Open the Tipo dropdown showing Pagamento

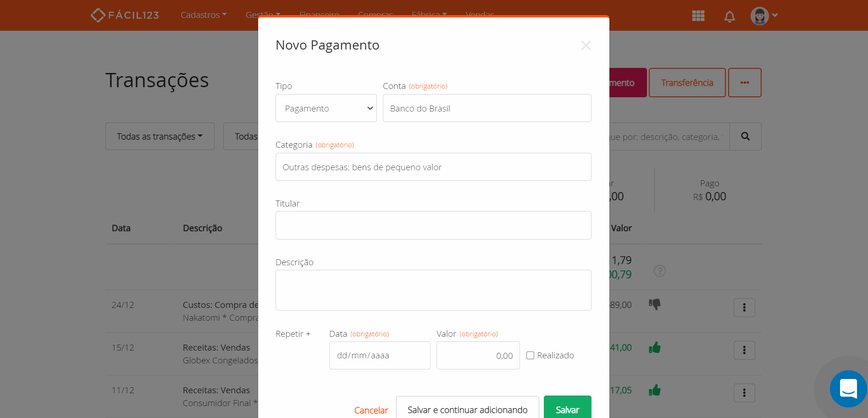click(326, 108)
